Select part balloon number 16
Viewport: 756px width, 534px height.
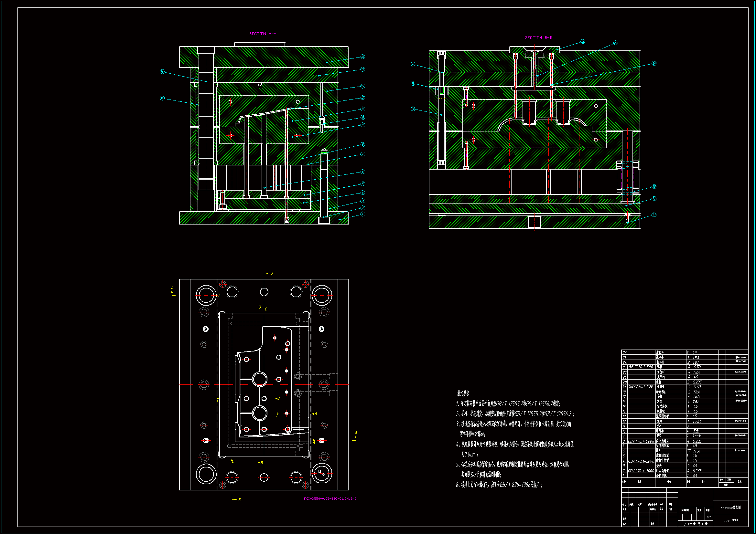click(162, 71)
